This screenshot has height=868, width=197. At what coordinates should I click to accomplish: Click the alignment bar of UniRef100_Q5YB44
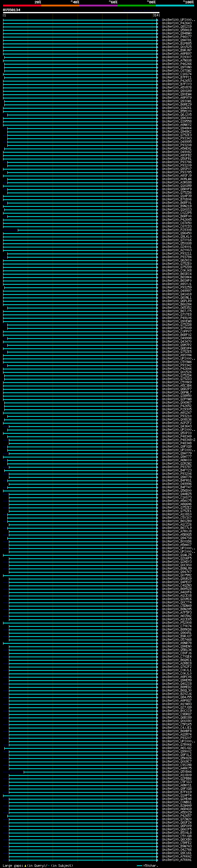pos(90,772)
